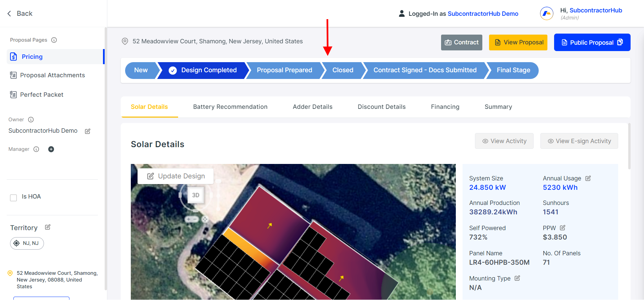Screen dimensions: 644x300
Task: Select the Summary tab
Action: 498,107
